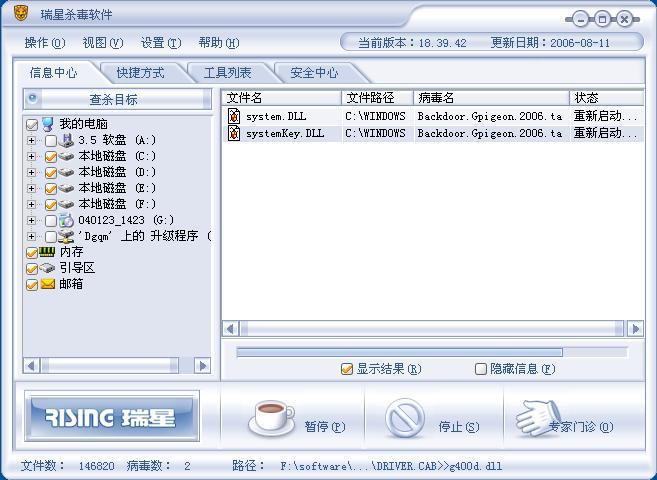Expand the local disk (C:) node
The image size is (657, 480).
point(31,156)
